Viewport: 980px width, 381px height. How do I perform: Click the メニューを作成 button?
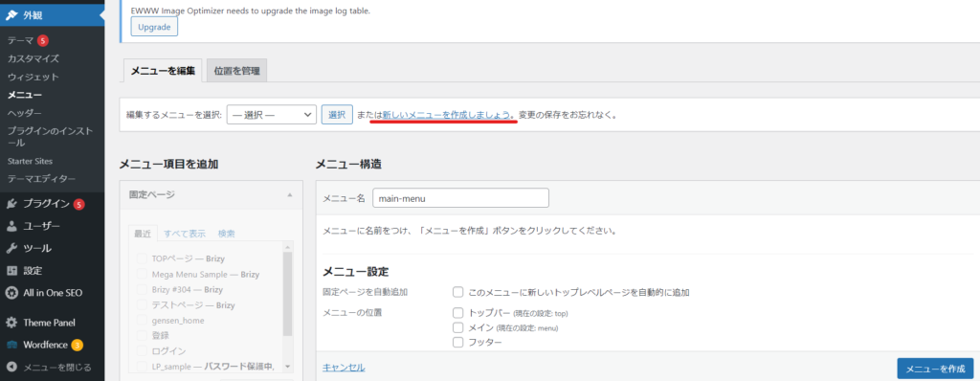[935, 369]
